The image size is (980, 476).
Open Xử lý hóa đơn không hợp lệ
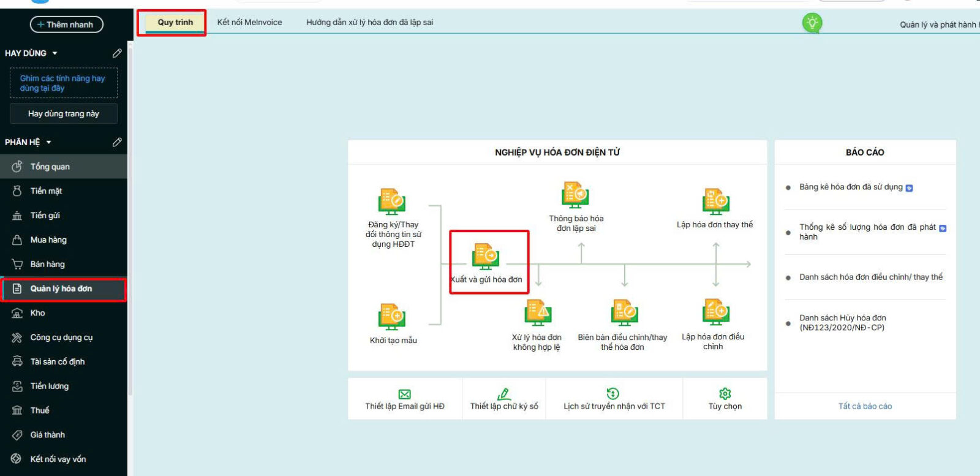click(x=537, y=314)
